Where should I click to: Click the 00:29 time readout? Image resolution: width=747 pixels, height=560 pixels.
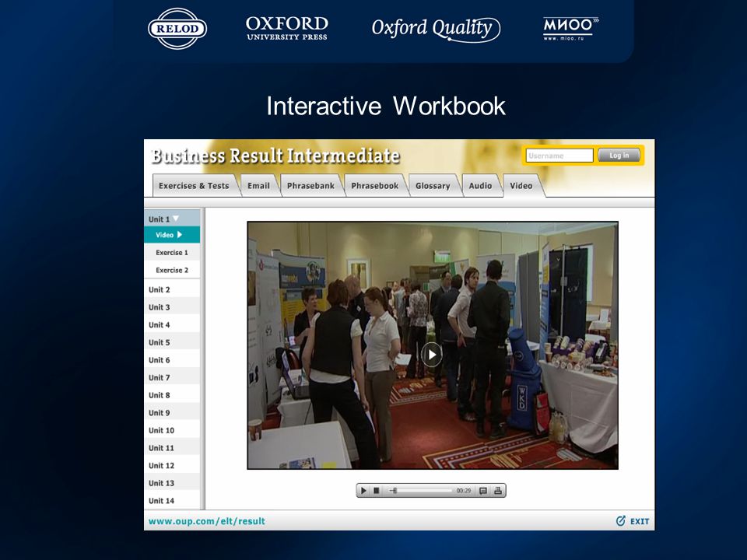(464, 491)
